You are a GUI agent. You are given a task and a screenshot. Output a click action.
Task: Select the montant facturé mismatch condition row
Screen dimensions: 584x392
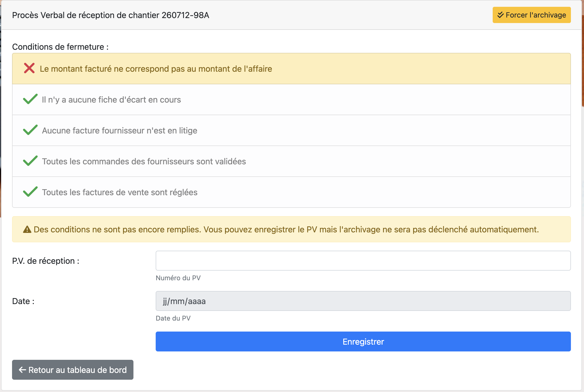point(291,69)
